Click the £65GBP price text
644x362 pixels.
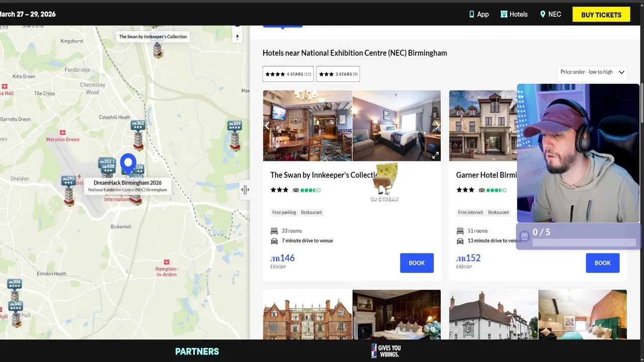click(x=278, y=267)
